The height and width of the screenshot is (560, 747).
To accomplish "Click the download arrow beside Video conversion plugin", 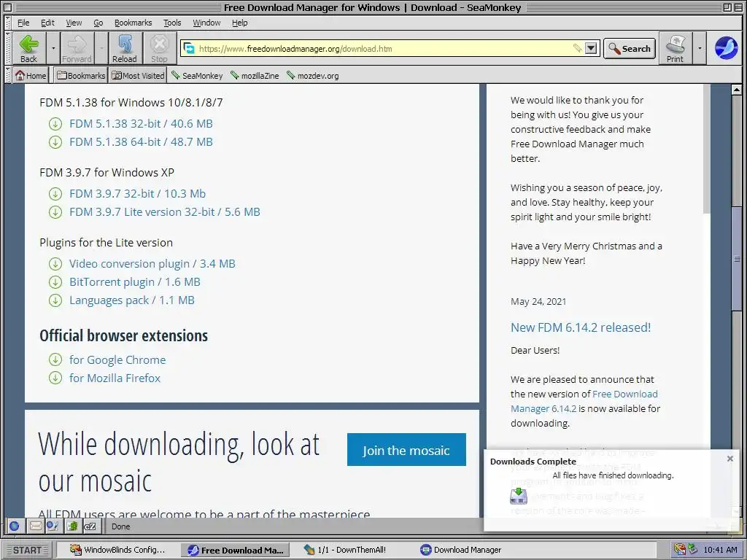I will click(x=55, y=264).
